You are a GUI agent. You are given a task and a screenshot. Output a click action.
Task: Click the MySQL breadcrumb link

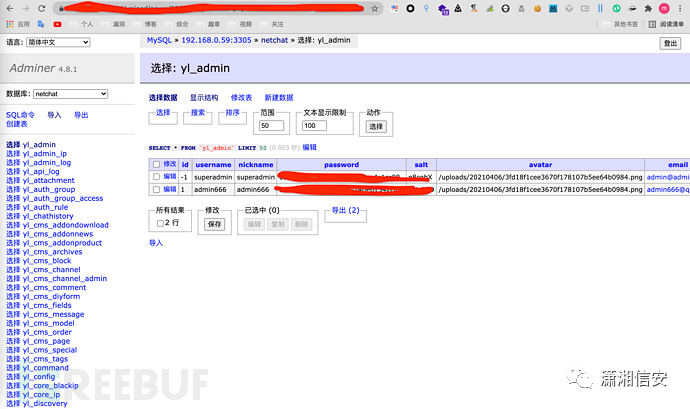[159, 40]
